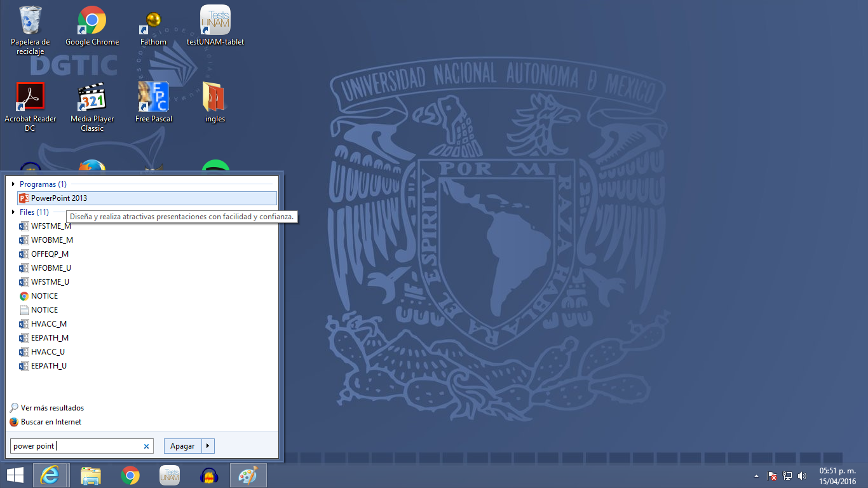
Task: Open the WFSTME_U Word file
Action: [44, 282]
